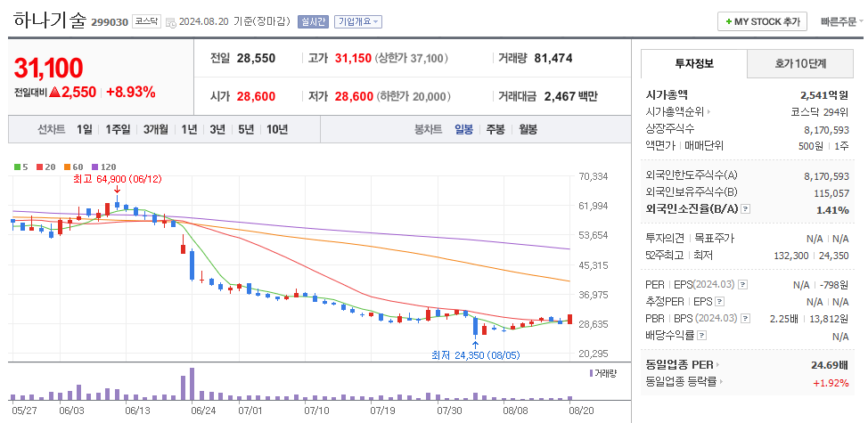Select the 1주일 line chart range
The image size is (868, 423).
[x=118, y=130]
